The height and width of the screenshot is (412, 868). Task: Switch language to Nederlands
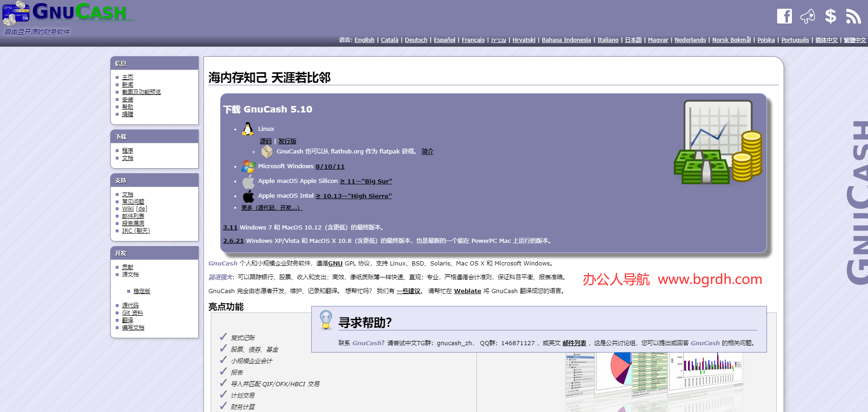(x=690, y=40)
